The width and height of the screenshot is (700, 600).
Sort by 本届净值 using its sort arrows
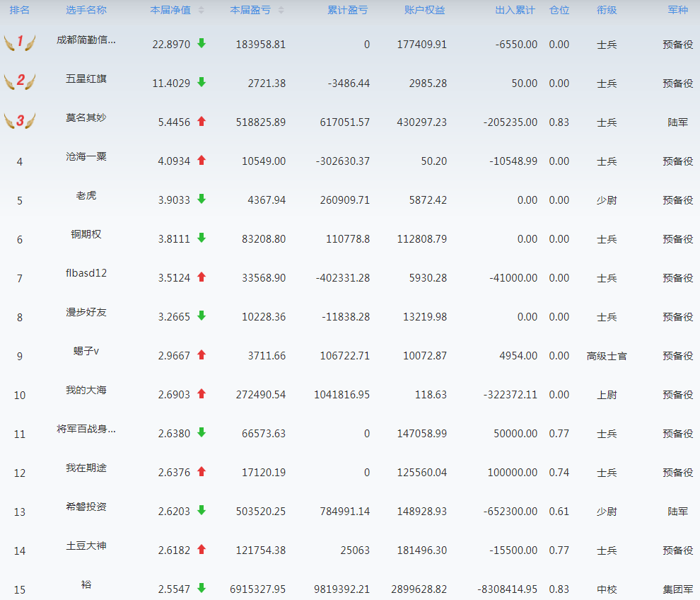point(201,11)
